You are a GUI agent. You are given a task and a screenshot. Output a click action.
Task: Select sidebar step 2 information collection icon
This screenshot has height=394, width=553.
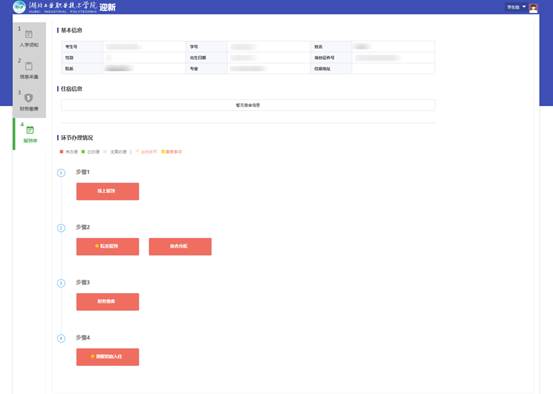(29, 66)
